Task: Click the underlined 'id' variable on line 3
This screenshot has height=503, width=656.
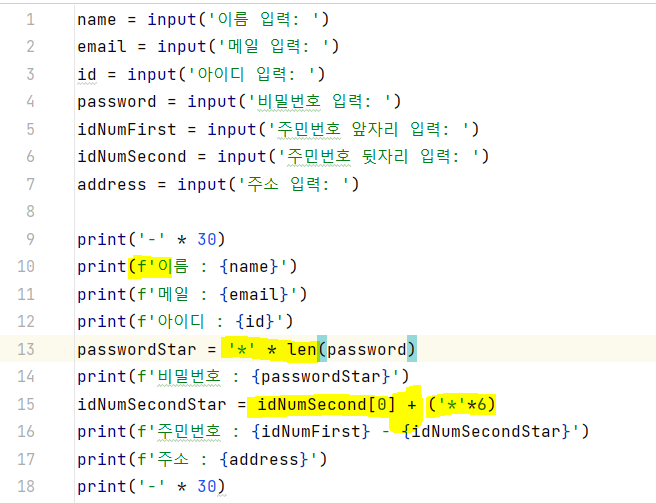Action: 87,74
